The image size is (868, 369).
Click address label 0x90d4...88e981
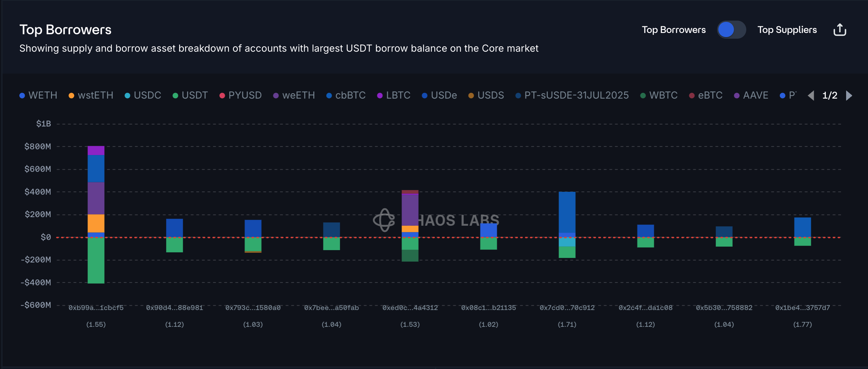click(x=174, y=308)
